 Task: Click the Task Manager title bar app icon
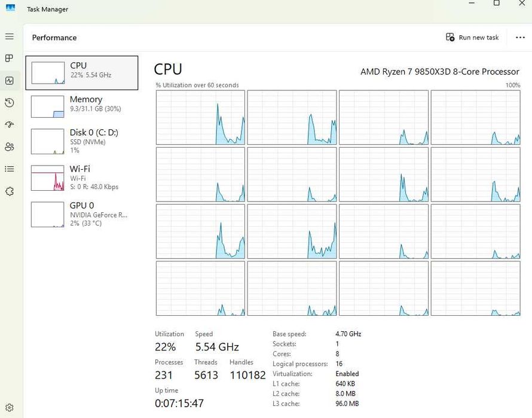[11, 8]
